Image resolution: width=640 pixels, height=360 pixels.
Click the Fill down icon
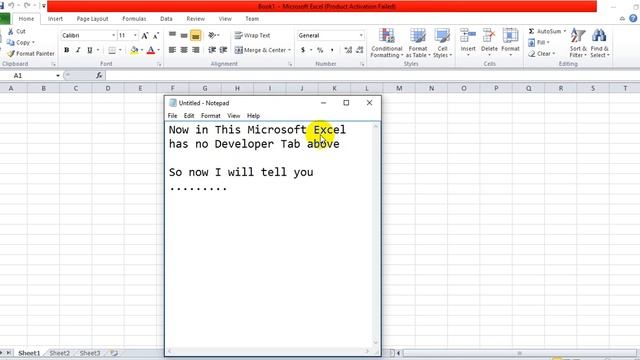[531, 42]
